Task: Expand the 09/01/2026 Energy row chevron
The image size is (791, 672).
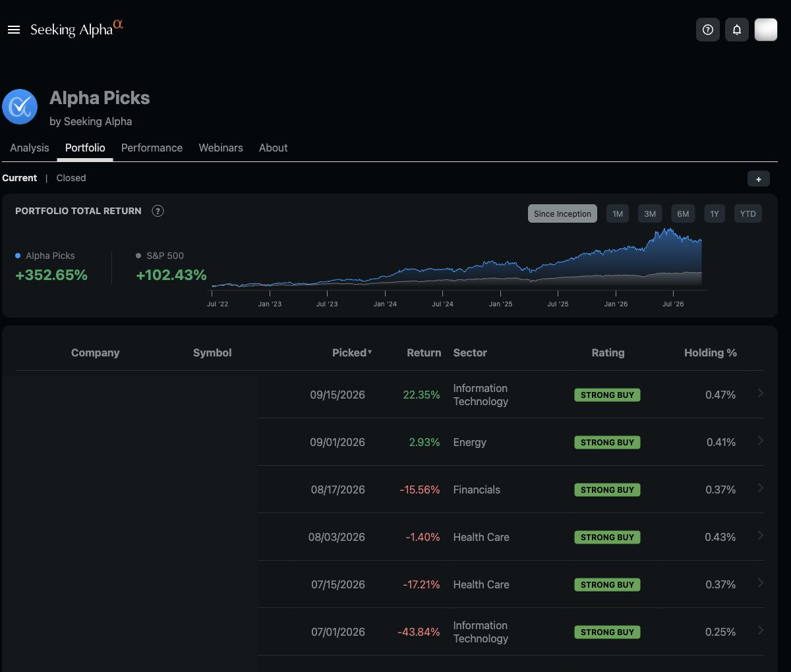Action: [x=760, y=441]
